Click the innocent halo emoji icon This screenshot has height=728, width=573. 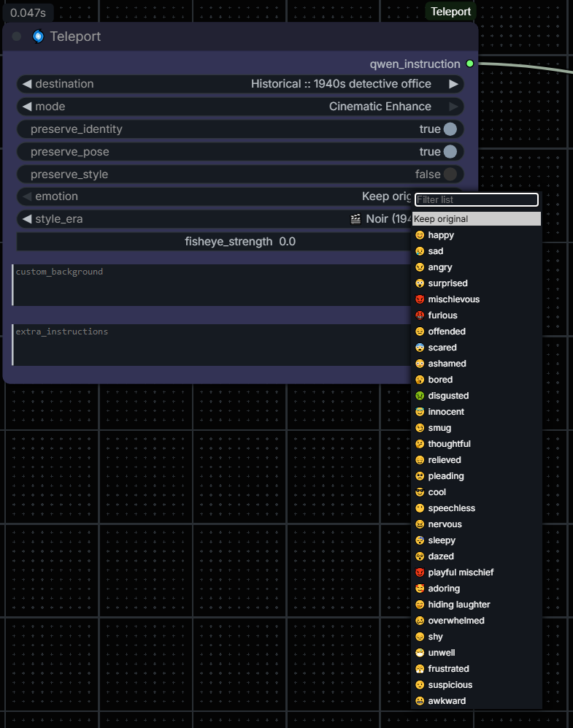point(420,412)
